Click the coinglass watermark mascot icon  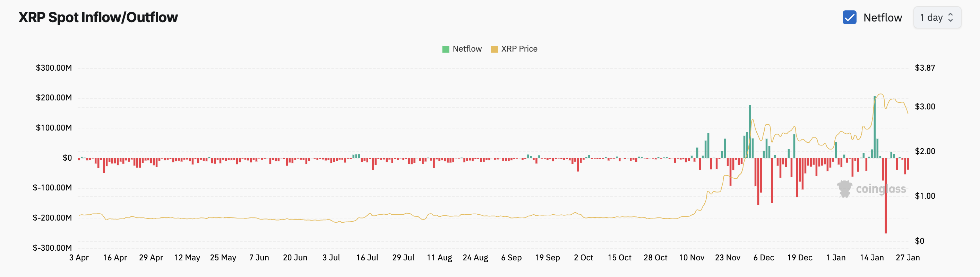tap(844, 188)
